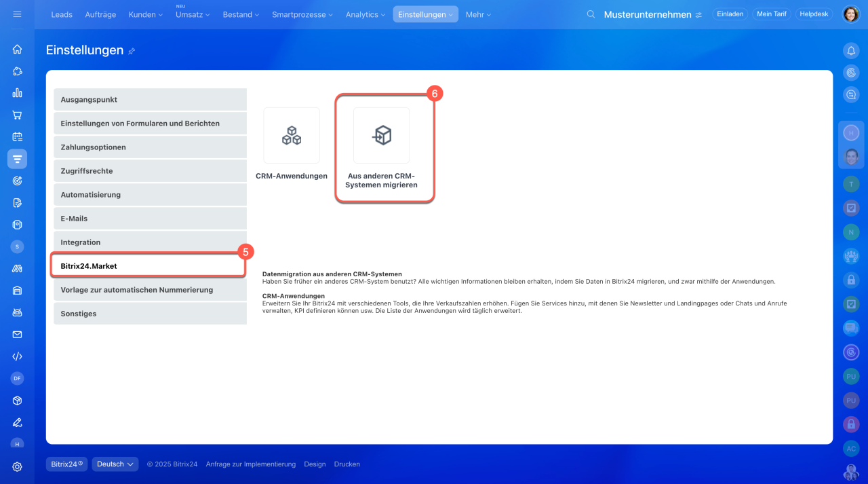Image resolution: width=868 pixels, height=484 pixels.
Task: Open the pen signature sidebar icon
Action: 17,422
